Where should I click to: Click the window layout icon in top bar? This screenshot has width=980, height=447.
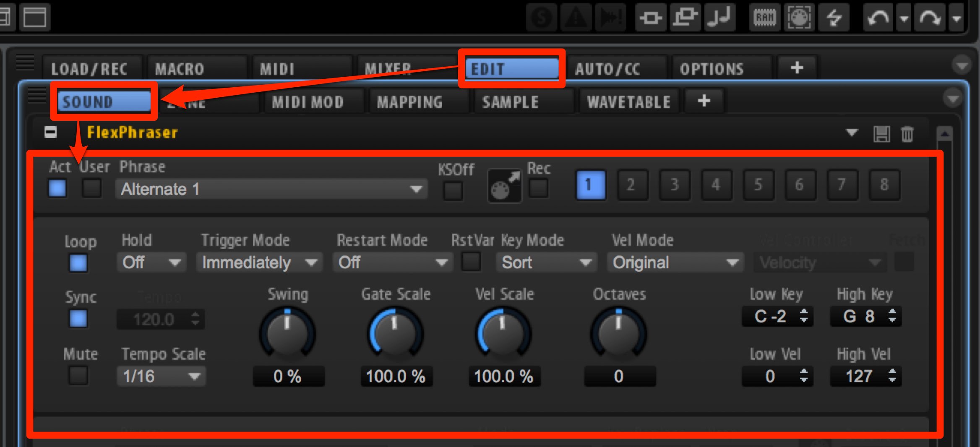tap(34, 17)
